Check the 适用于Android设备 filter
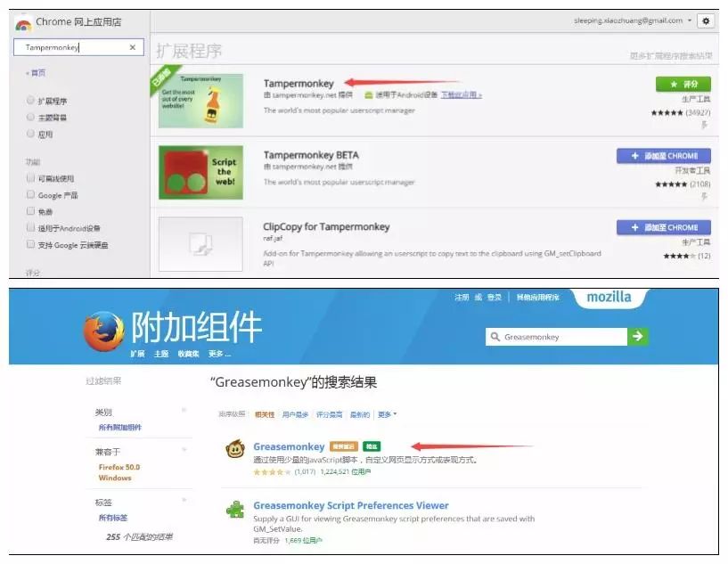 point(30,227)
